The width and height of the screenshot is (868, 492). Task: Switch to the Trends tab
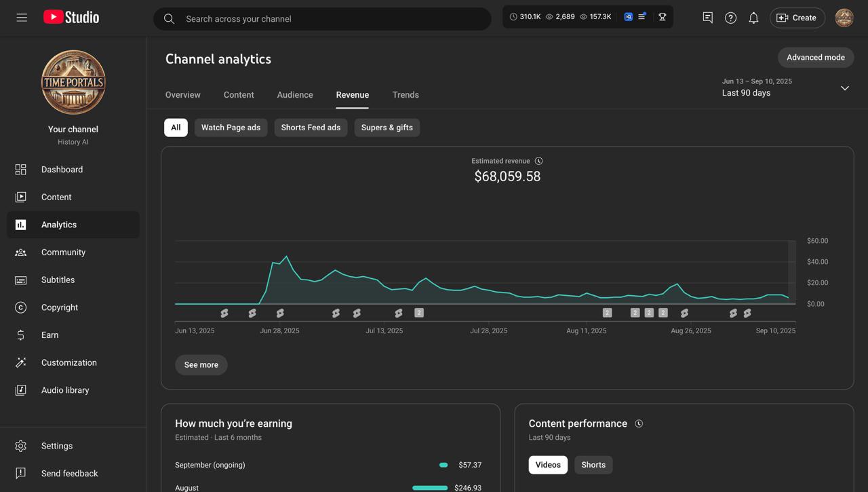click(x=406, y=95)
